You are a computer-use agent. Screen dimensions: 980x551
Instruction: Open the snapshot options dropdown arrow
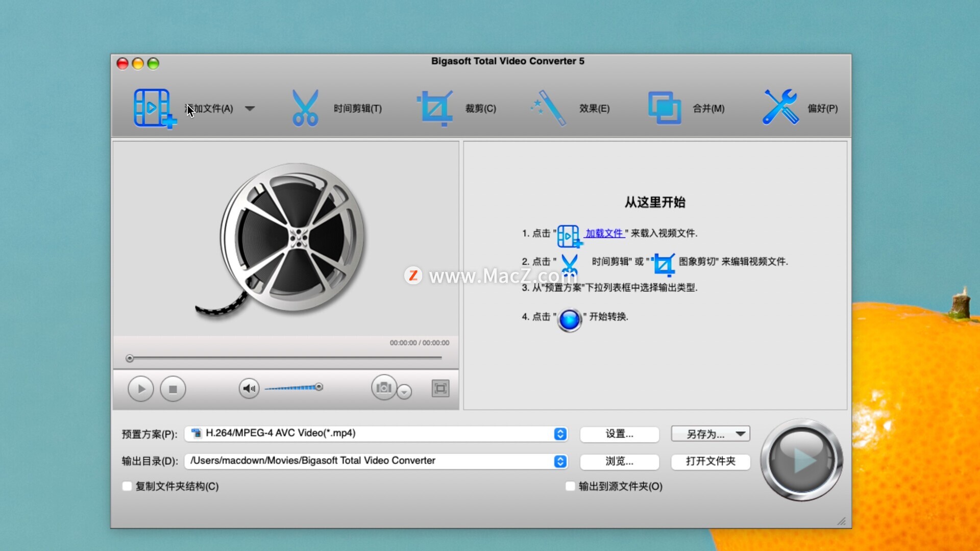[404, 392]
